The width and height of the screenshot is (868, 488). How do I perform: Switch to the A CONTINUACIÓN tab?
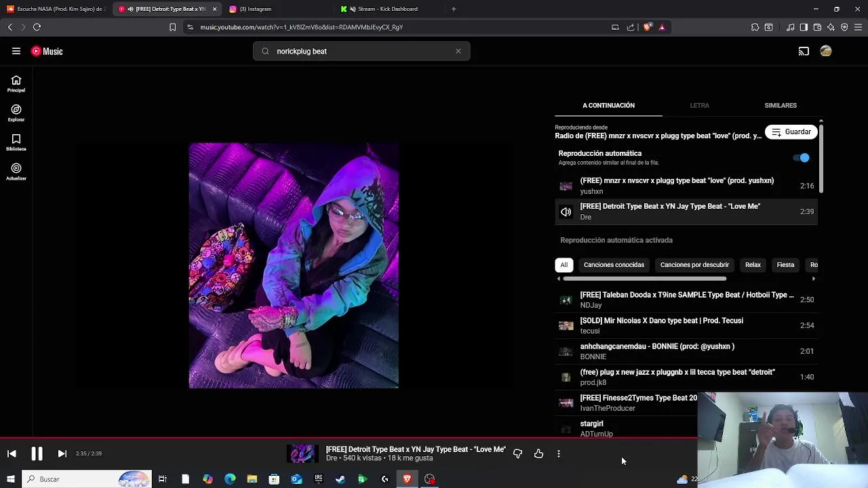click(608, 106)
